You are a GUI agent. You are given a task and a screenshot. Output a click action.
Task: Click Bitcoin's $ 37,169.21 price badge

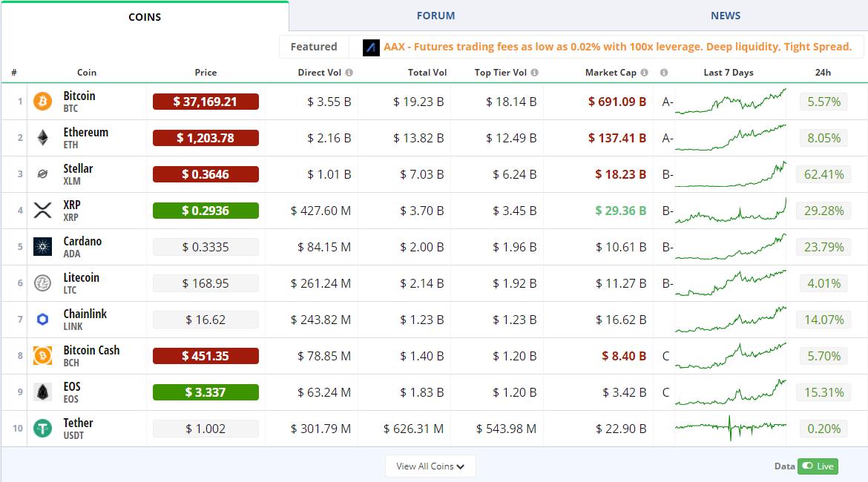(206, 102)
